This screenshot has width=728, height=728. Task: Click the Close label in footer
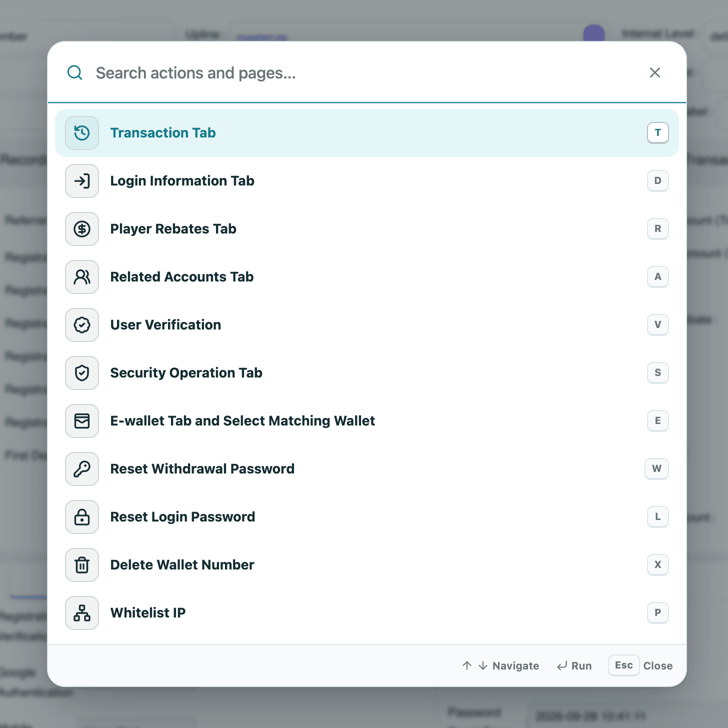[658, 666]
